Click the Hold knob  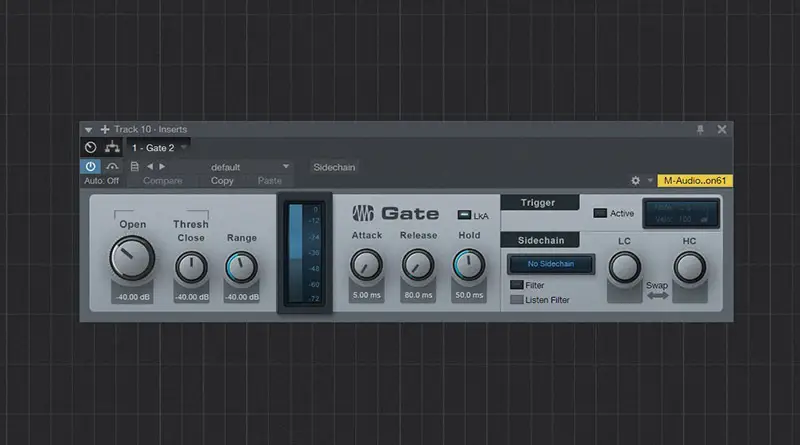[x=469, y=265]
